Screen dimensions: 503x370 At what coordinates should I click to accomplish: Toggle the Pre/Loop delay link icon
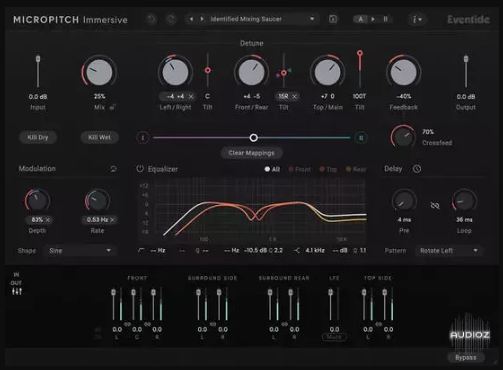click(435, 205)
